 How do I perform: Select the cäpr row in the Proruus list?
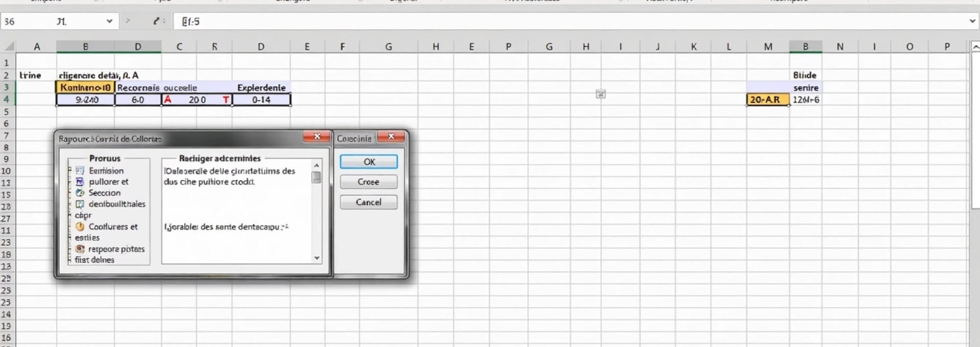point(83,215)
